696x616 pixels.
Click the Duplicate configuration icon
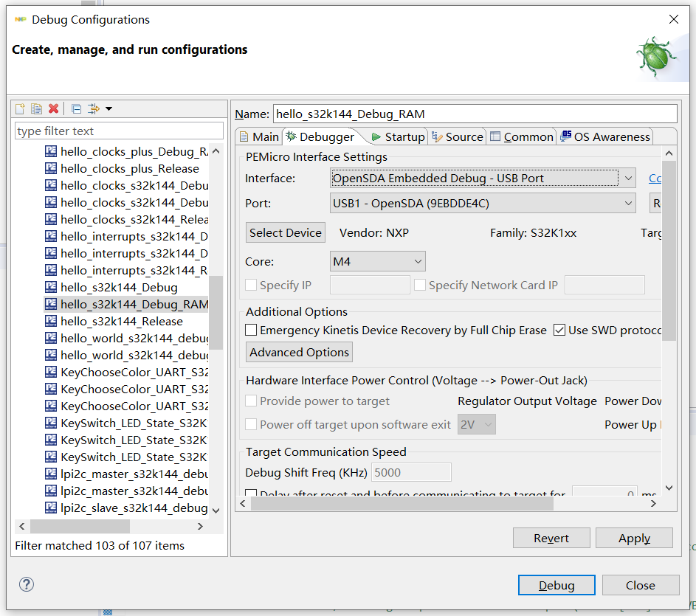[36, 109]
